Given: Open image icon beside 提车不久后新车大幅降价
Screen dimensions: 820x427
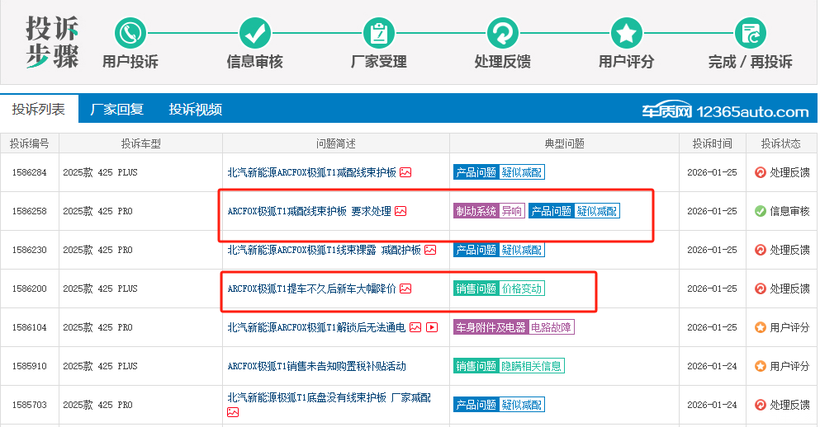Looking at the screenshot, I should (x=406, y=289).
